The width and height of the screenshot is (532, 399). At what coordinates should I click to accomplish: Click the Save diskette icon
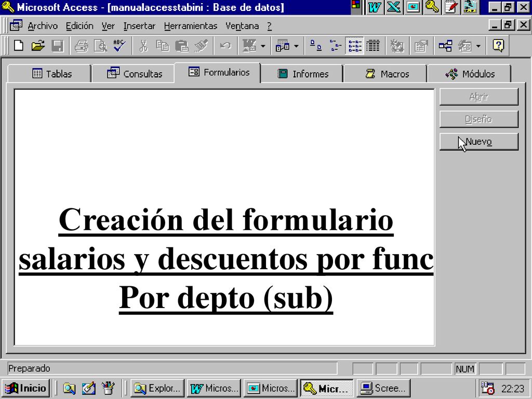pyautogui.click(x=57, y=46)
